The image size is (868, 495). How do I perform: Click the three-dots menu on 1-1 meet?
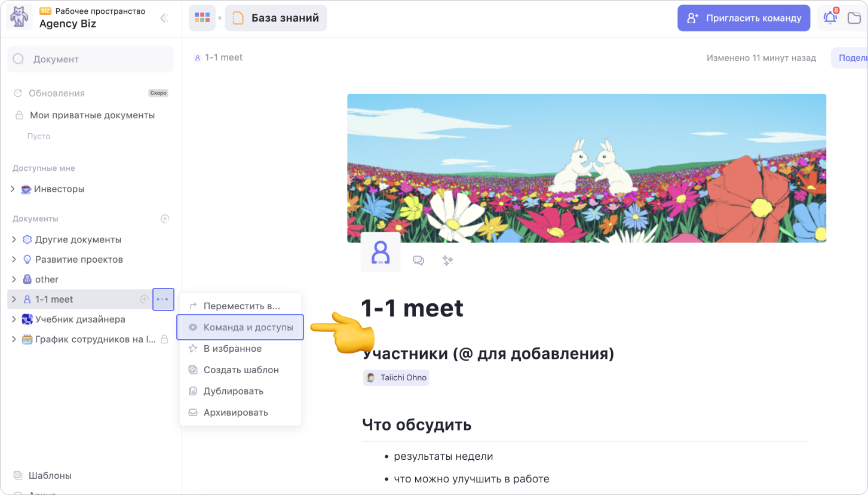click(163, 299)
